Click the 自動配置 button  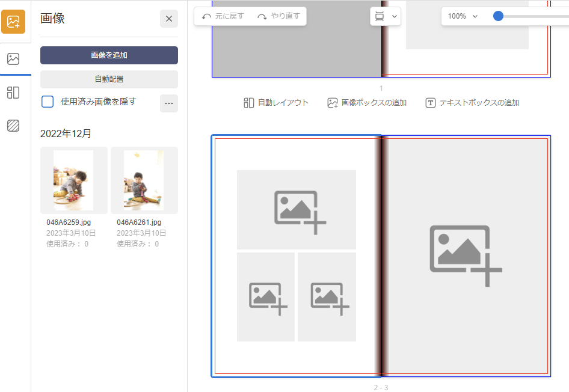[109, 79]
